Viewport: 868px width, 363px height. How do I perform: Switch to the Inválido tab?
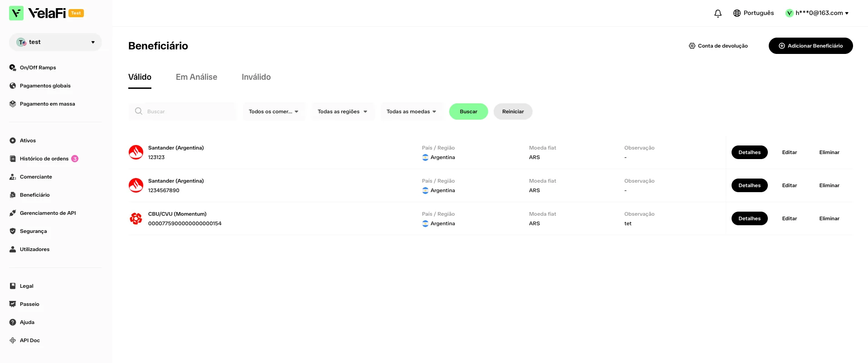click(x=256, y=77)
